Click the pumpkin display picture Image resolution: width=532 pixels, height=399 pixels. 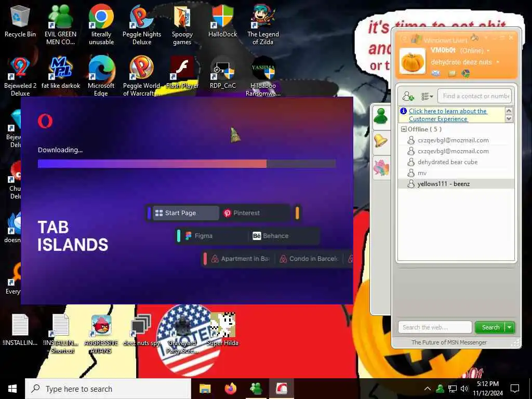[x=412, y=61]
